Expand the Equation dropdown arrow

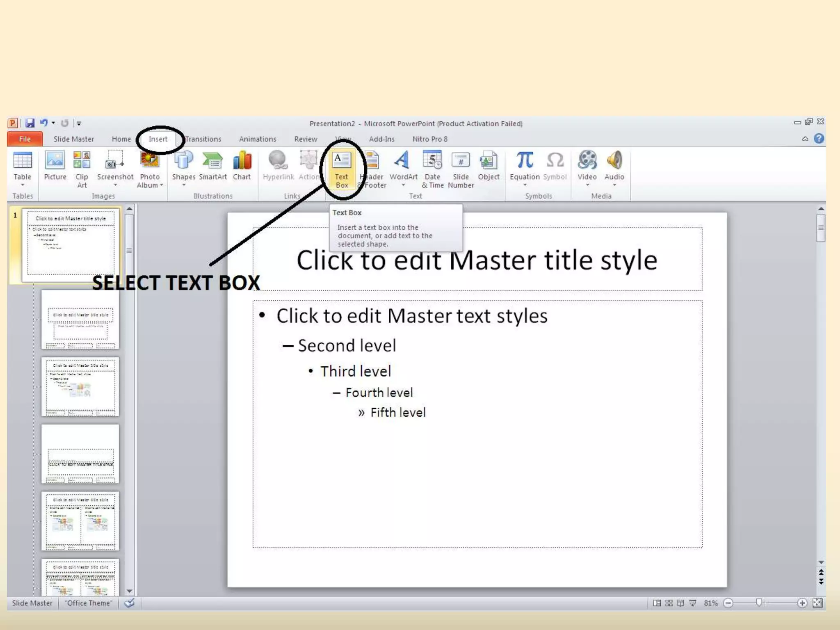(x=525, y=185)
